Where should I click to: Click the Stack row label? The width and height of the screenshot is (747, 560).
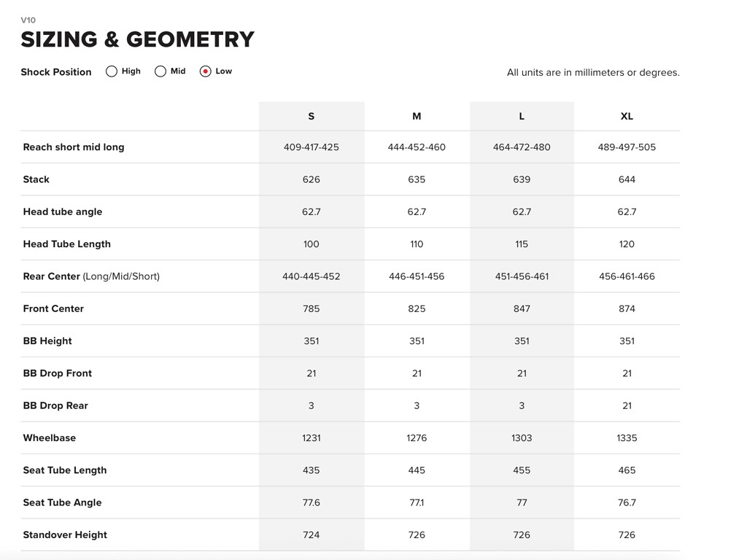coord(36,179)
